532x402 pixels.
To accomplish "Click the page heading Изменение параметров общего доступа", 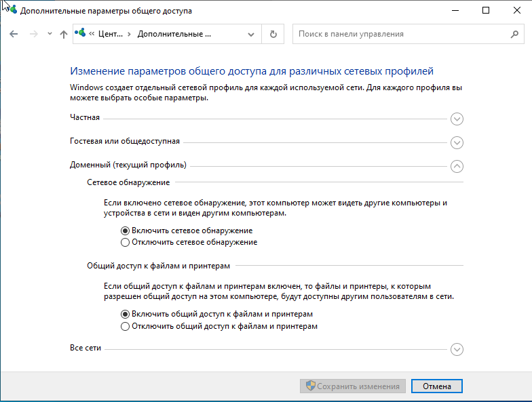I will pos(252,71).
